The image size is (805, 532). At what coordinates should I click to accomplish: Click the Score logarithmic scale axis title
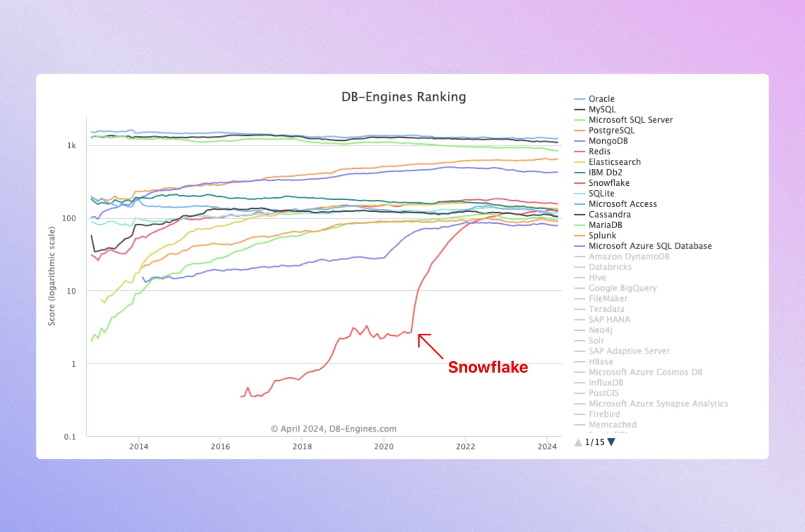[51, 276]
